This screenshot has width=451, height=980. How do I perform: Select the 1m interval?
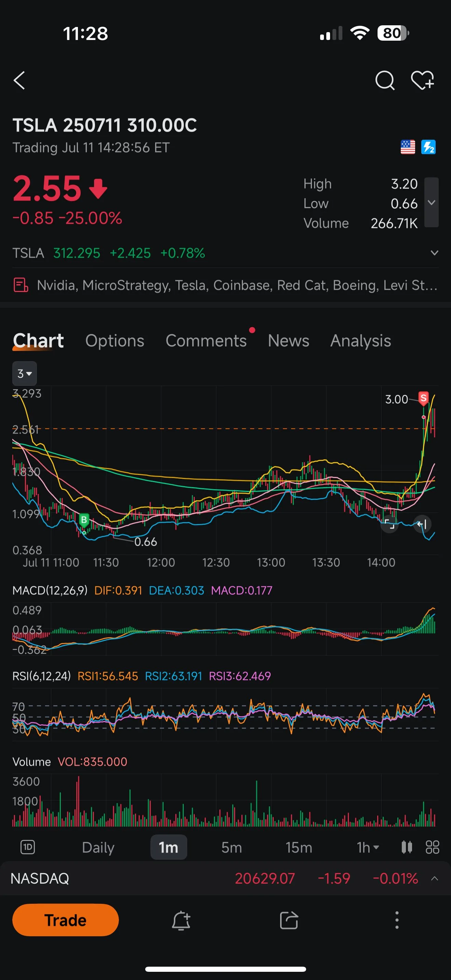(169, 847)
